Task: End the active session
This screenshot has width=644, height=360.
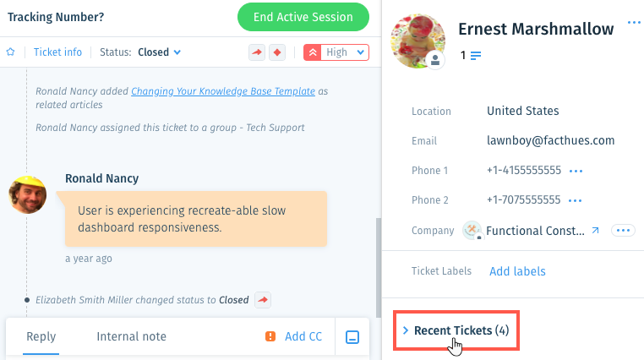Action: (303, 17)
